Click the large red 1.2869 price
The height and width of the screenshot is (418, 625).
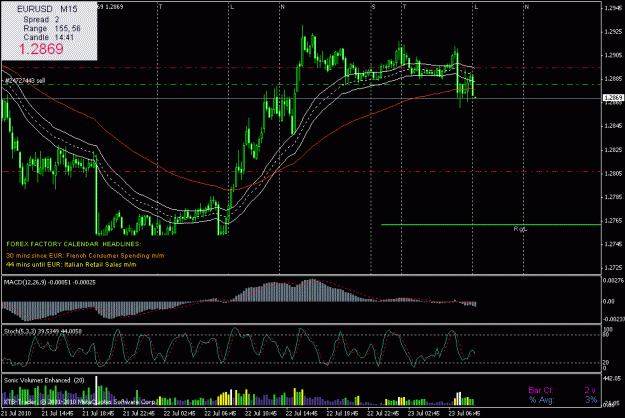[41, 49]
